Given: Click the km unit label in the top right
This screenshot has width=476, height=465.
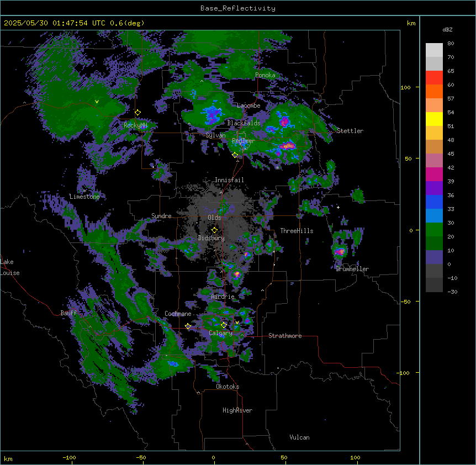Looking at the screenshot, I should [x=411, y=23].
